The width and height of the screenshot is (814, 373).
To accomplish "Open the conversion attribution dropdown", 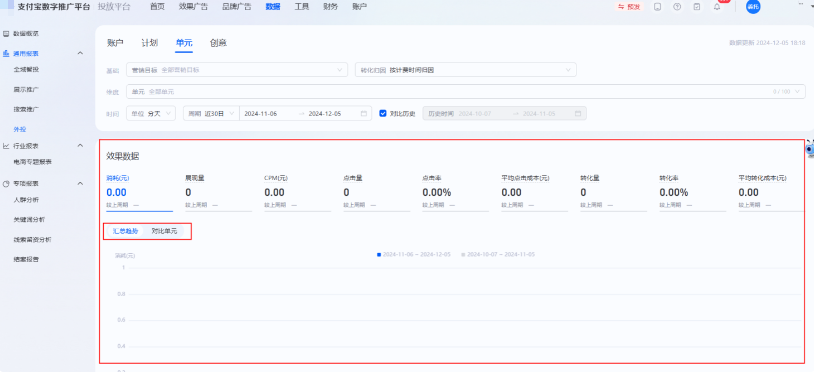I will point(466,70).
